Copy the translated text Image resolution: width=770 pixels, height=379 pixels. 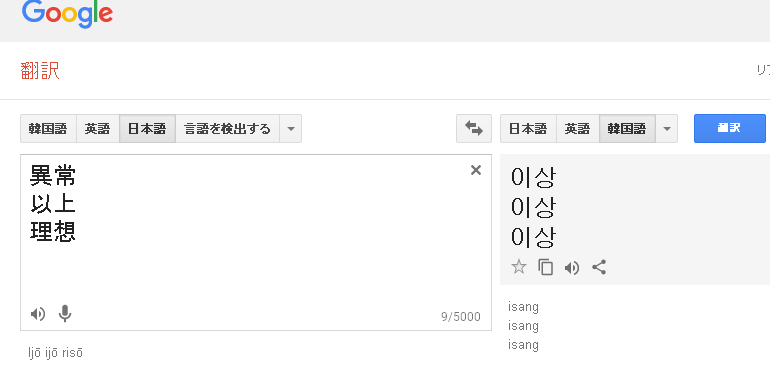pos(546,267)
